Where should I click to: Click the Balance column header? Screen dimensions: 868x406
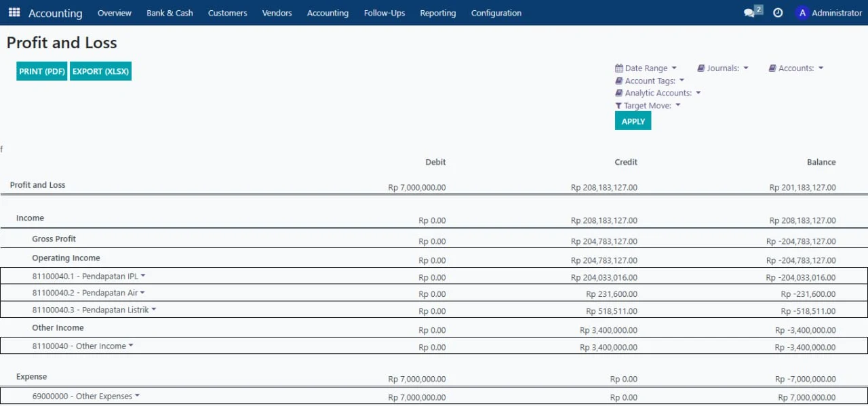(821, 162)
